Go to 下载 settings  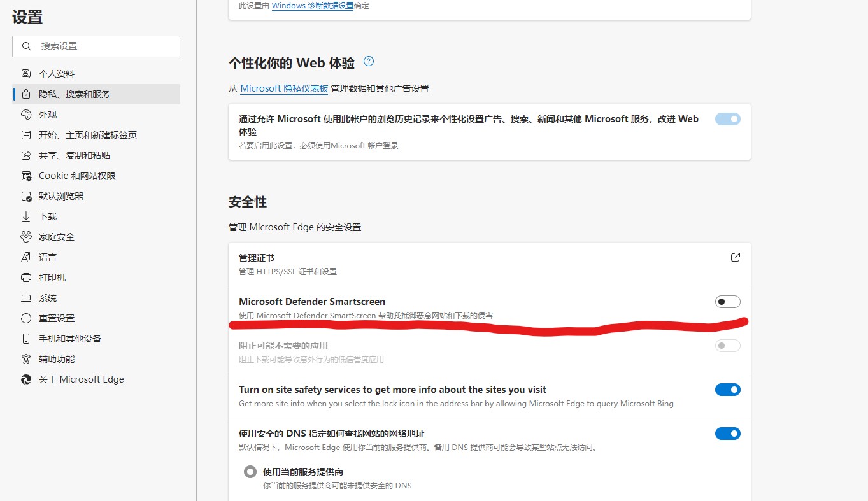point(96,216)
